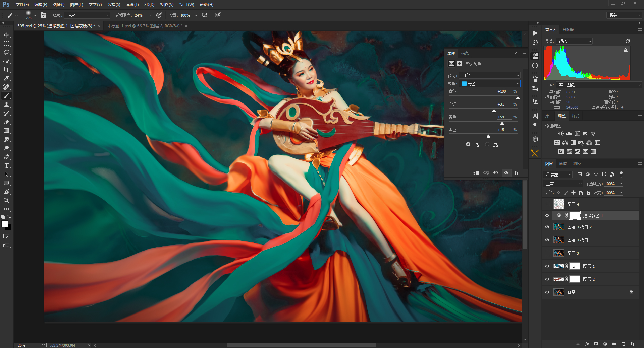The image size is (644, 348).
Task: Hide the 图层 3 拷贝 layer
Action: 547,240
